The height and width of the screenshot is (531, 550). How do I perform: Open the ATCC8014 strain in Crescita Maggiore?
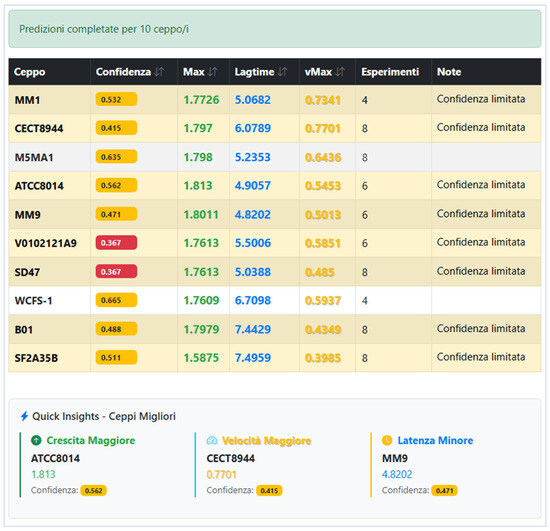click(x=55, y=458)
